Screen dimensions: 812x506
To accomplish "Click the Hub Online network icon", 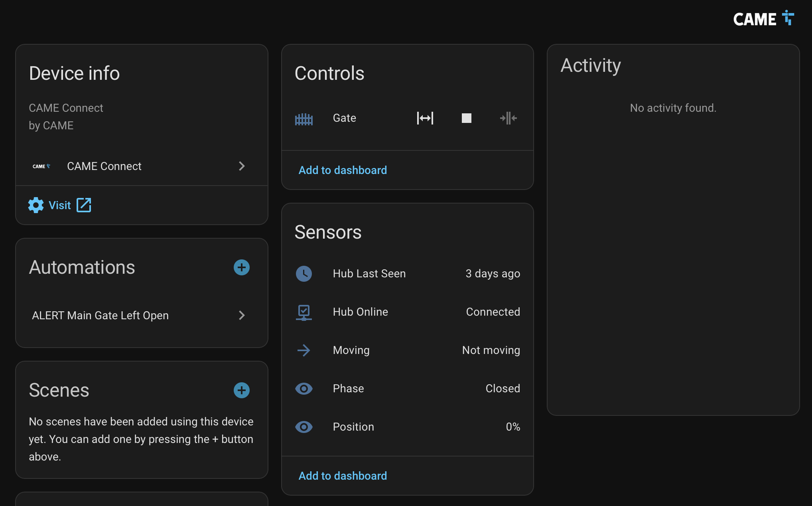I will [x=304, y=312].
